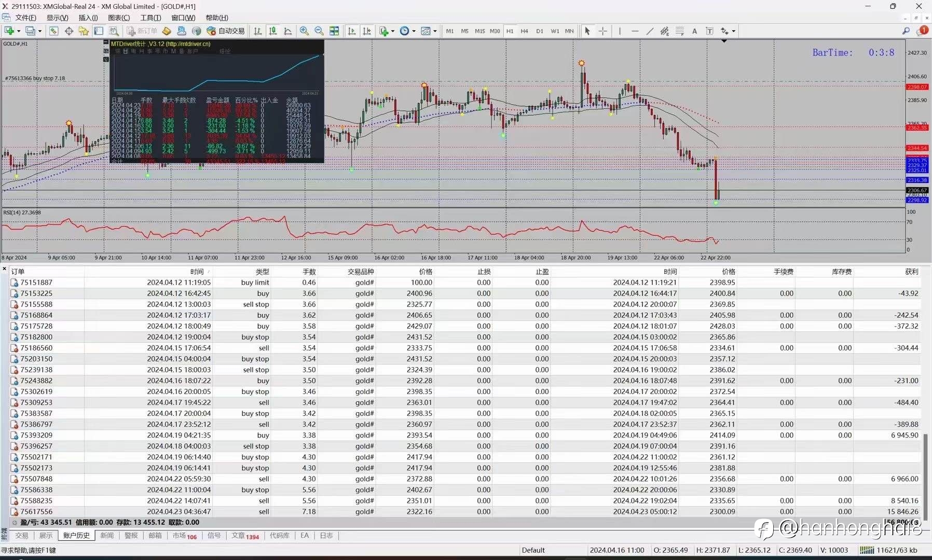The image size is (932, 560).
Task: Switch timeframe to M15
Action: click(480, 31)
